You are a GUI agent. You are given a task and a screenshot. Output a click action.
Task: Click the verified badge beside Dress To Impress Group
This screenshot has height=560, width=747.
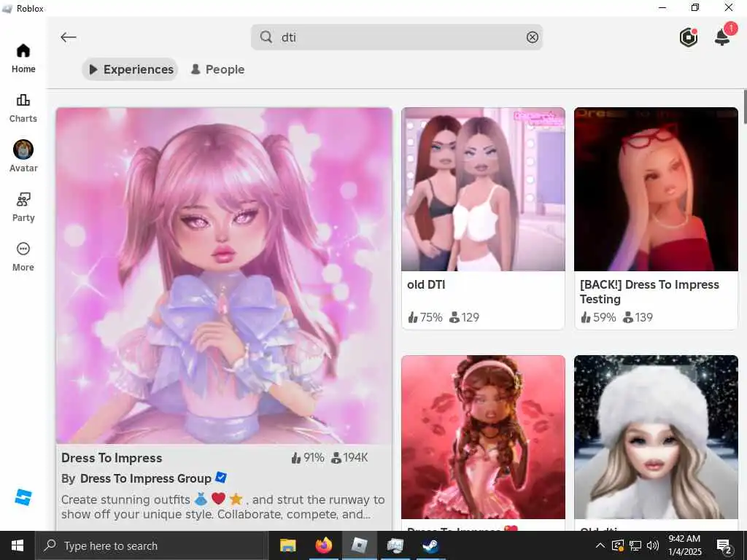tap(221, 477)
